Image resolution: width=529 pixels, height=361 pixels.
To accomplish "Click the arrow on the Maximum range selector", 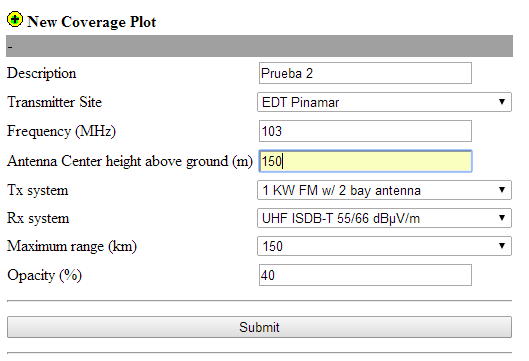I will [502, 246].
